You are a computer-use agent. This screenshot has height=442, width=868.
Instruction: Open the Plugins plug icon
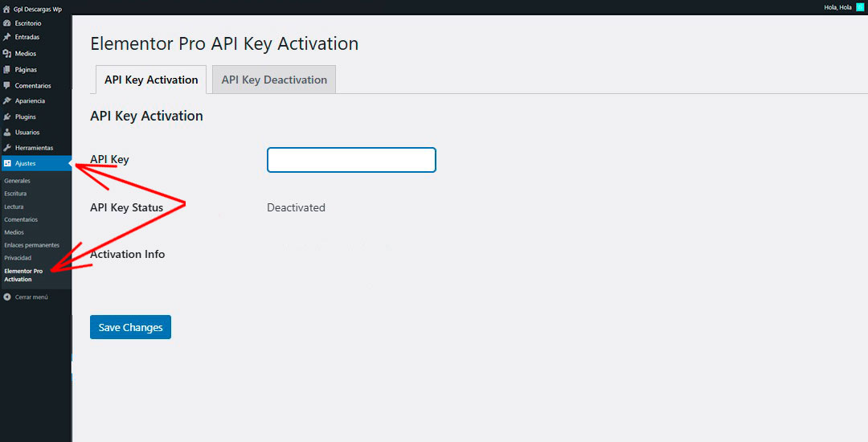[x=6, y=117]
